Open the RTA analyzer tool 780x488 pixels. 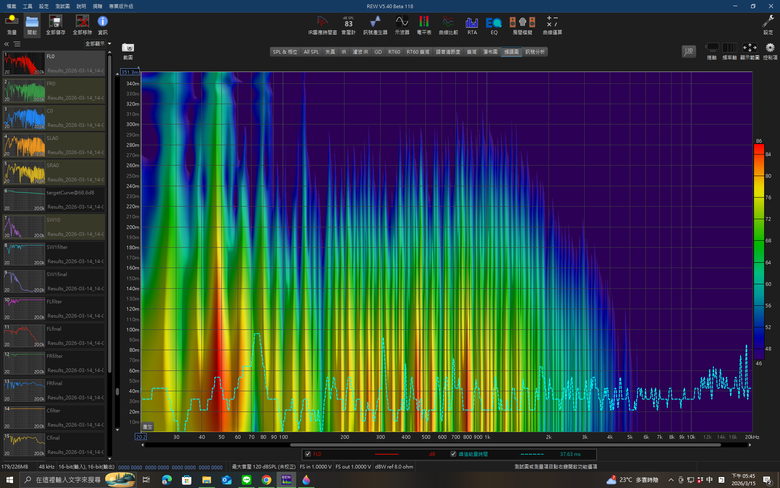coord(472,22)
